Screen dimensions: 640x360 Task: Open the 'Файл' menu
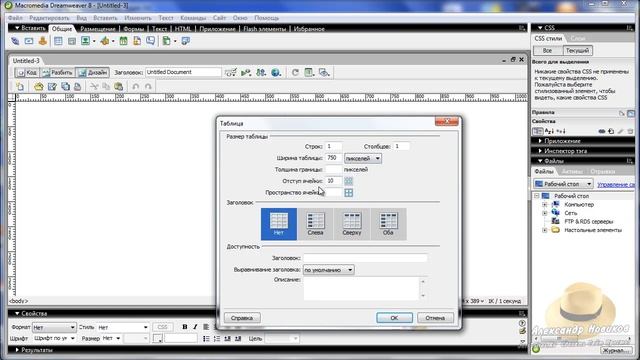pyautogui.click(x=15, y=18)
